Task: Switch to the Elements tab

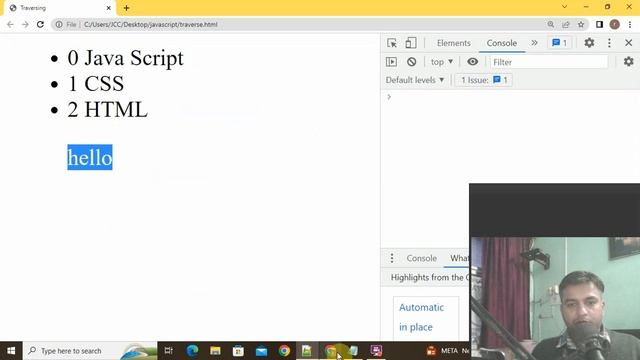Action: [453, 43]
